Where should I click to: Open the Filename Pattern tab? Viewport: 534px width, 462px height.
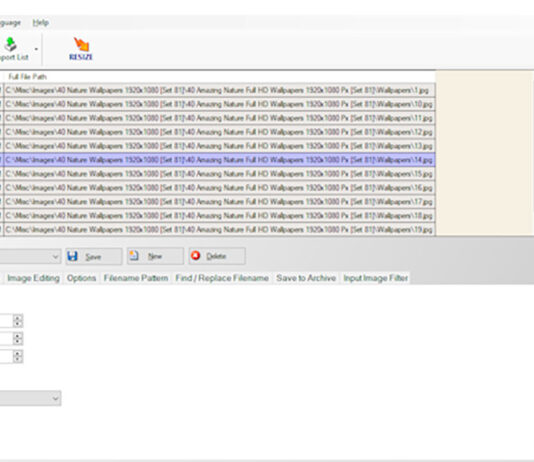tap(136, 278)
